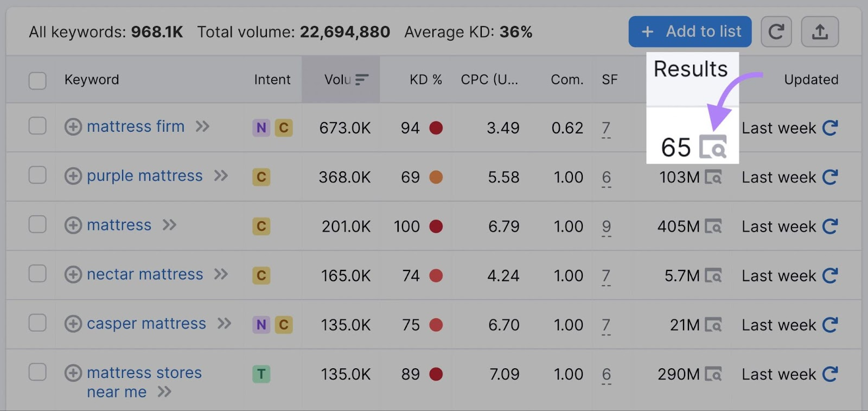Sort by KD % column header
Screen dimensions: 868x411
tap(425, 80)
